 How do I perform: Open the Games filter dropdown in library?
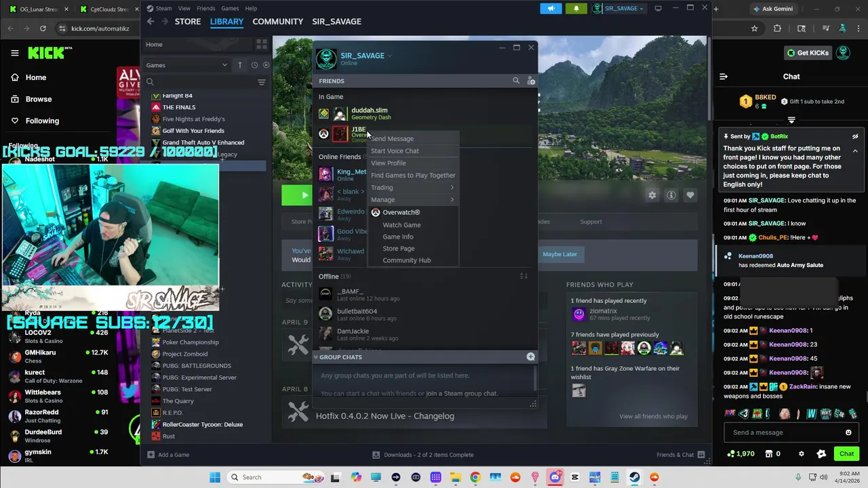(x=187, y=65)
